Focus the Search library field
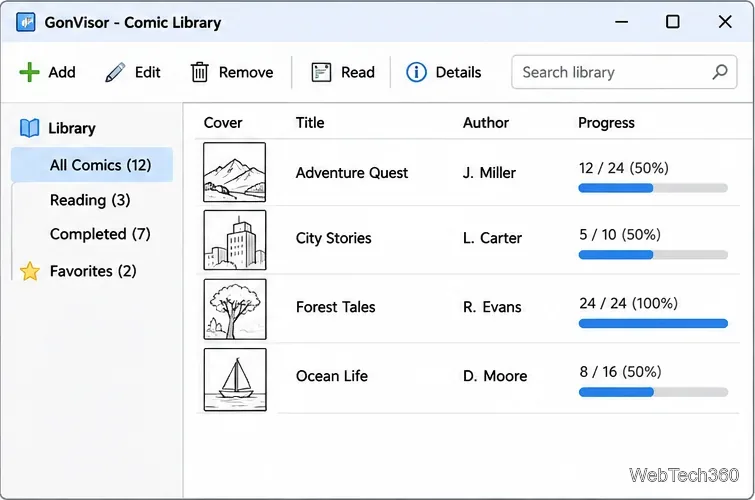Screen dimensions: 755x500 click(624, 72)
